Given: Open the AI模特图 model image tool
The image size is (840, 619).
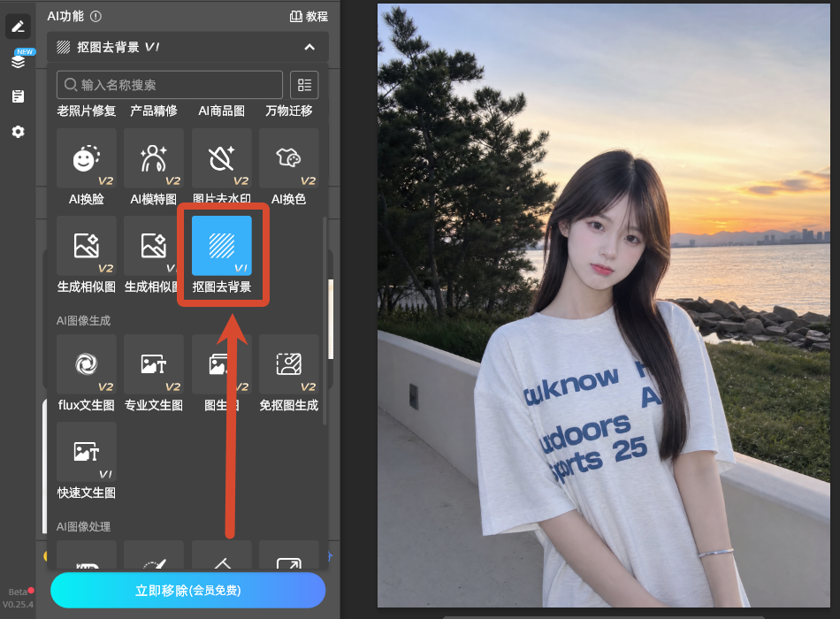Looking at the screenshot, I should click(x=154, y=158).
